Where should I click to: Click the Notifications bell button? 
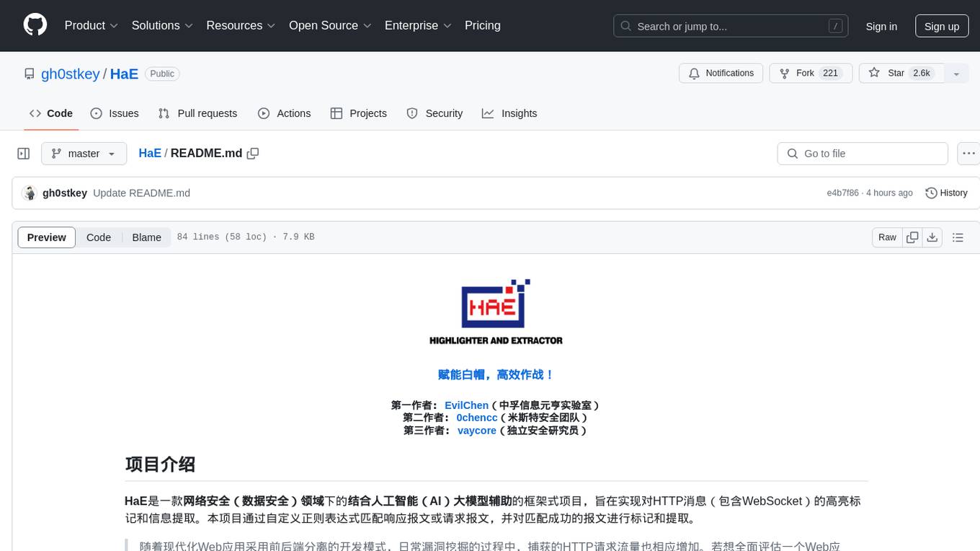721,73
